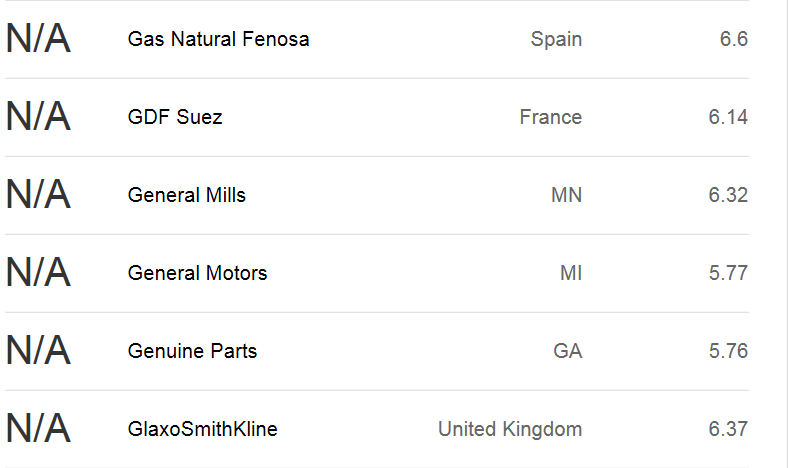Open the General Motors company link

pos(198,274)
